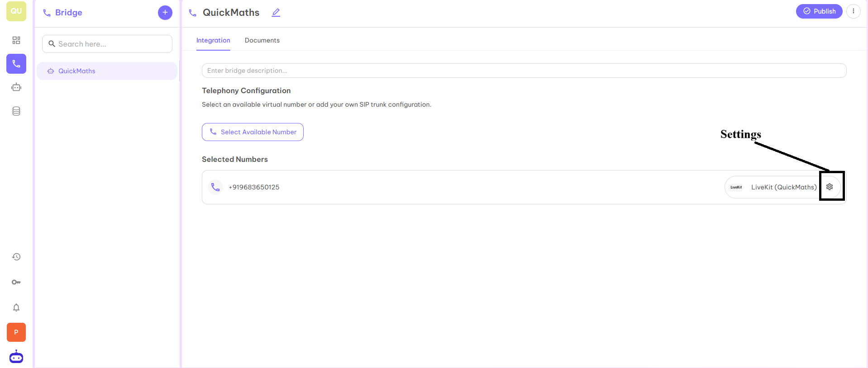This screenshot has height=368, width=868.
Task: Click the LiveKit logo badge
Action: (x=736, y=187)
